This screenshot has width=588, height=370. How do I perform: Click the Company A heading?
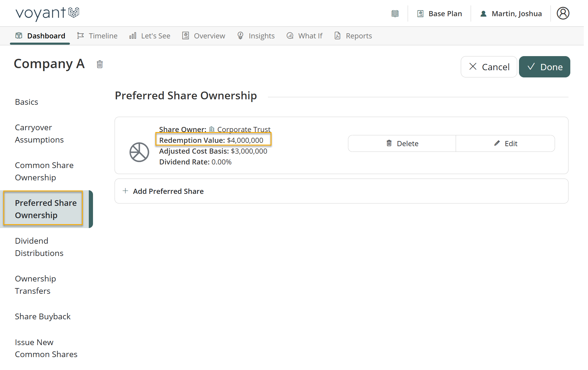[x=49, y=64]
